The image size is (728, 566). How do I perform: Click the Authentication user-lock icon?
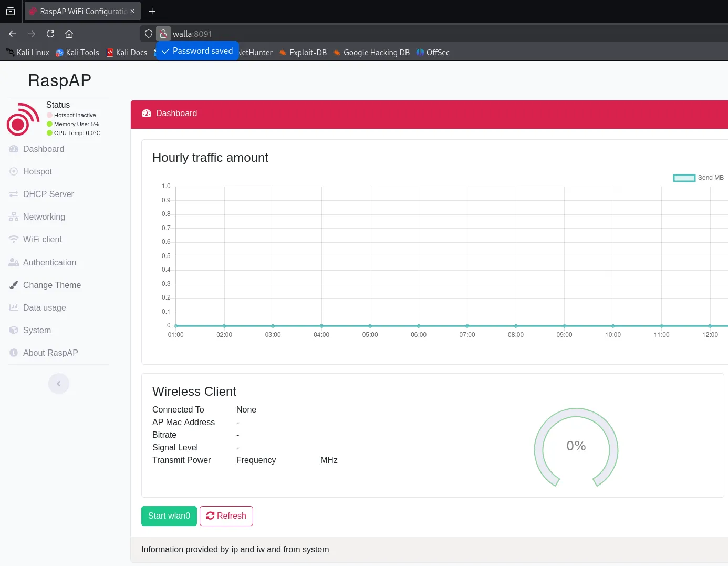click(14, 262)
